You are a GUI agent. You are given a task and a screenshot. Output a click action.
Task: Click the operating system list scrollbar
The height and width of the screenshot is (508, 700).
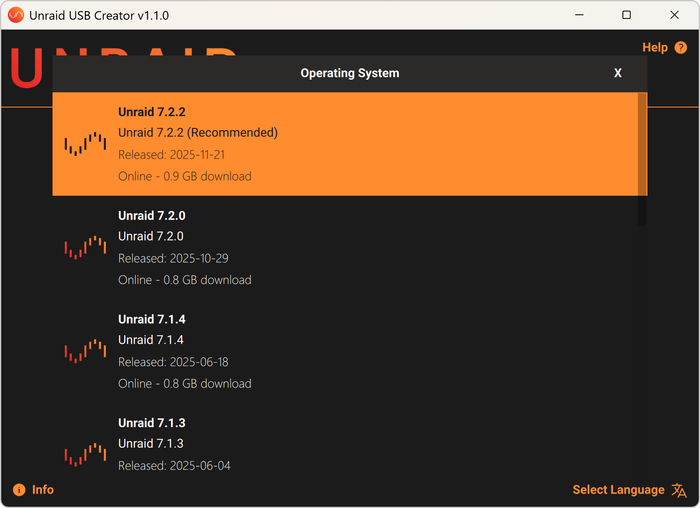coord(642,160)
